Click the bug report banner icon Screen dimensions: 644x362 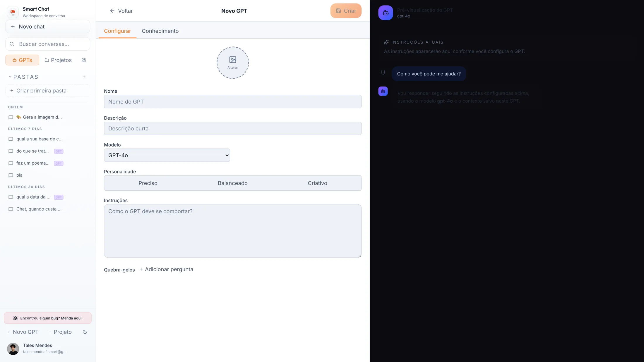[15, 318]
